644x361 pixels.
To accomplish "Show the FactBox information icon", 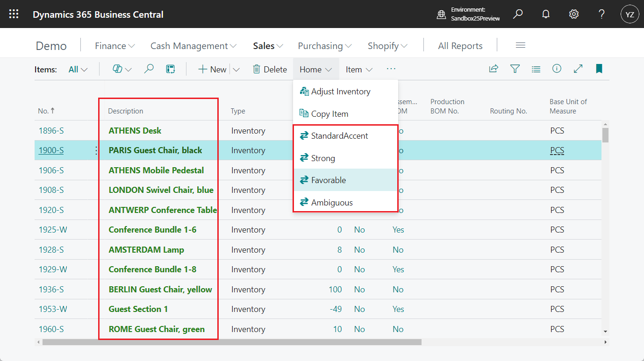I will pos(557,69).
